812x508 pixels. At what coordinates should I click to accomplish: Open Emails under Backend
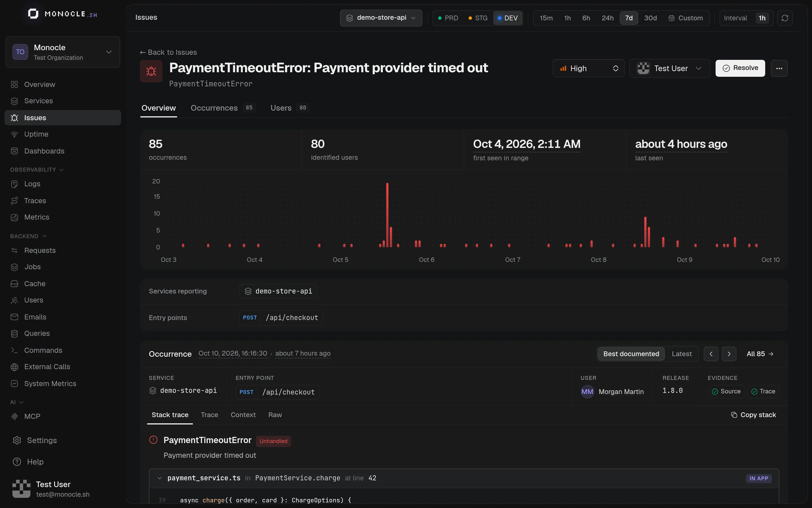coord(63,317)
